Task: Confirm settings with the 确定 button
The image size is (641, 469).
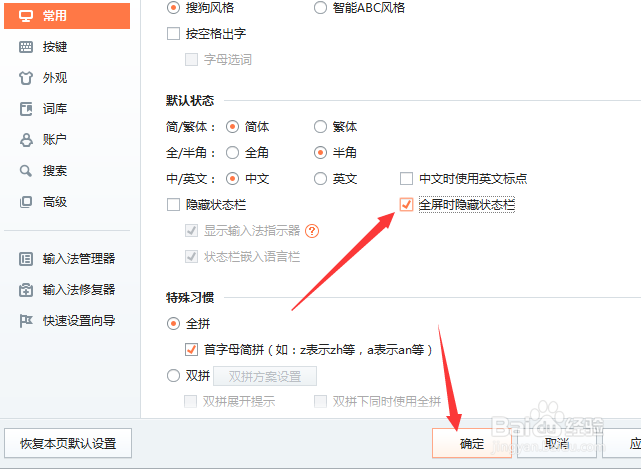Action: (x=472, y=443)
